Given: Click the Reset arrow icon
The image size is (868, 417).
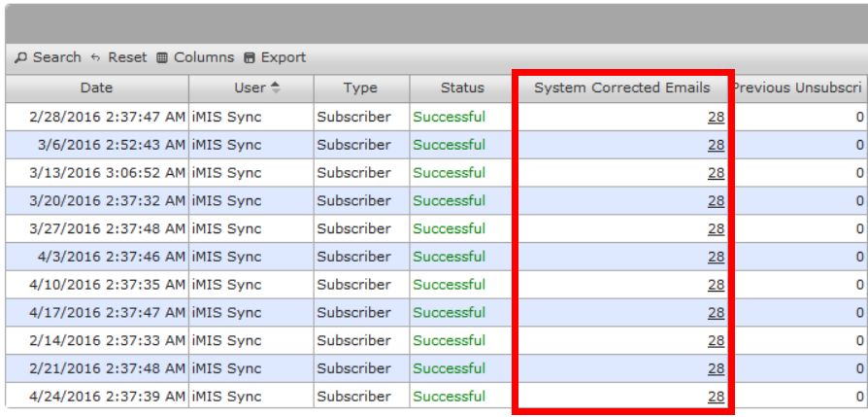Looking at the screenshot, I should point(96,57).
